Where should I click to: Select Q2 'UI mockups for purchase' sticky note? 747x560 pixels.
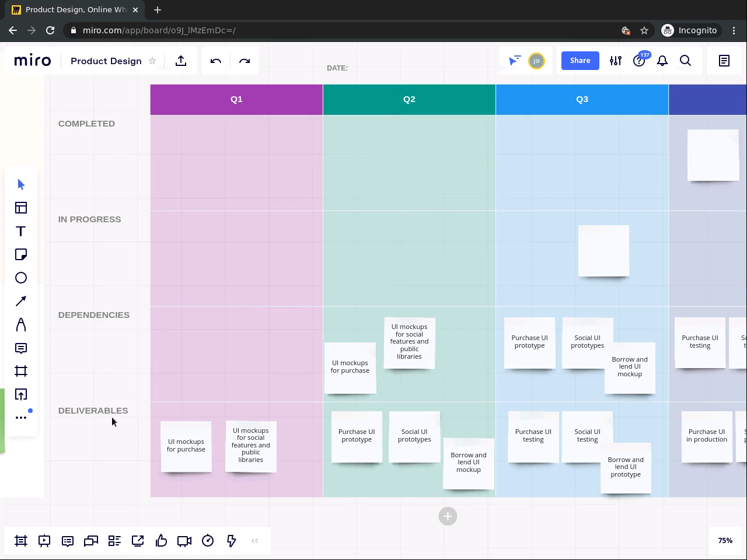pyautogui.click(x=350, y=367)
